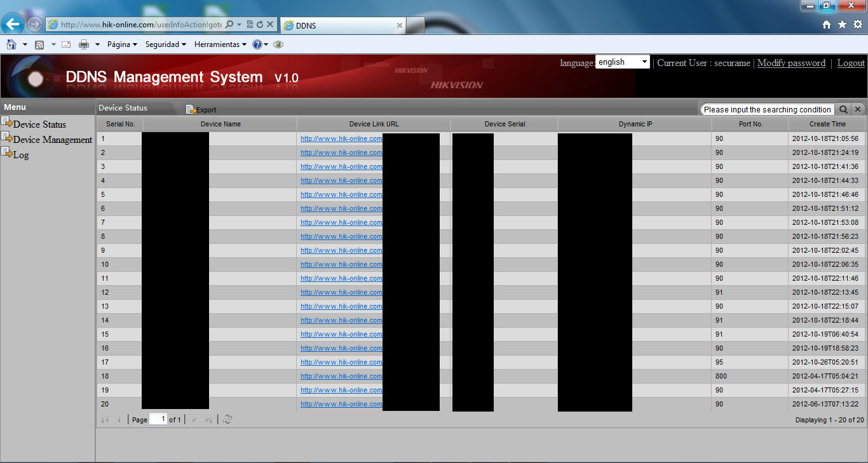Click the browser forward arrow button

pos(35,25)
